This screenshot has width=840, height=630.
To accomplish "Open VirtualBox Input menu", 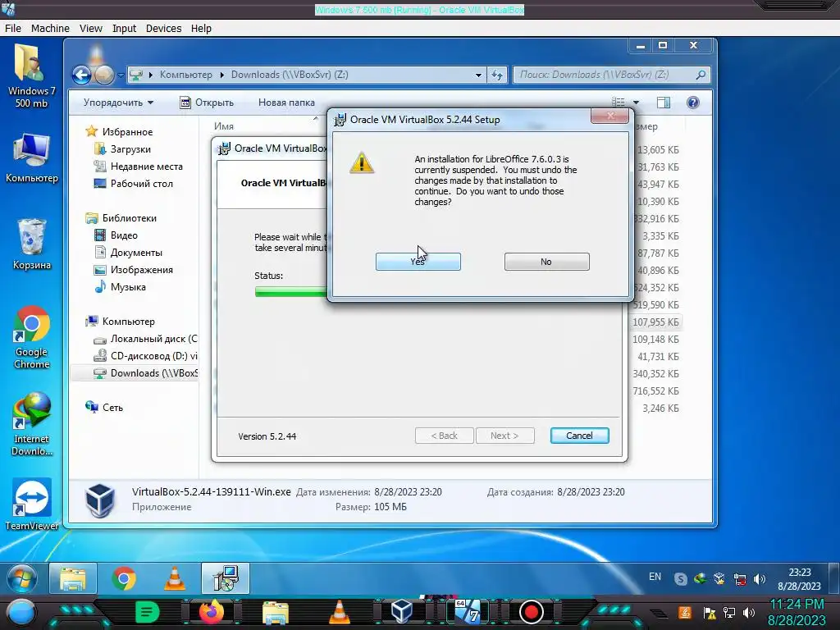I will coord(124,29).
